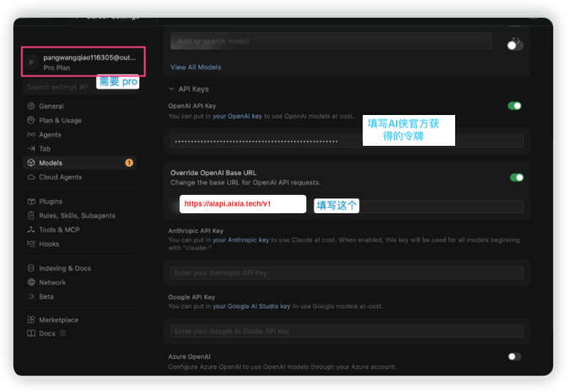Image resolution: width=568 pixels, height=392 pixels.
Task: Click the General gear icon in sidebar
Action: [31, 106]
